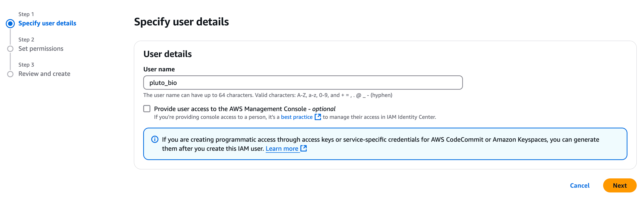This screenshot has width=644, height=201.
Task: Focus the User name field containing pluto_bio
Action: coord(303,83)
